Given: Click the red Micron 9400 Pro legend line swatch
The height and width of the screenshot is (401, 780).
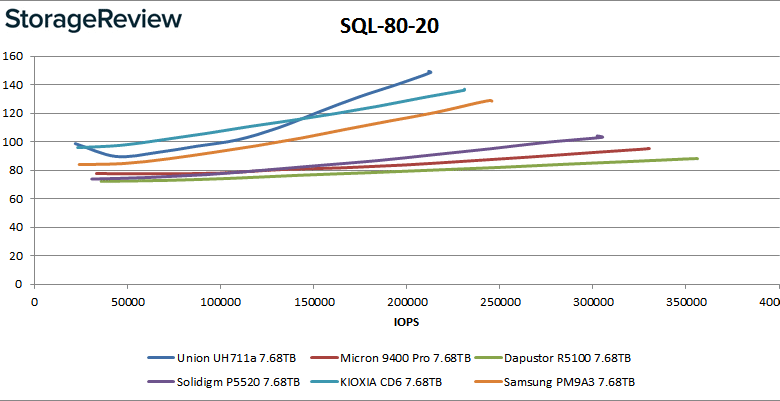Looking at the screenshot, I should [324, 357].
